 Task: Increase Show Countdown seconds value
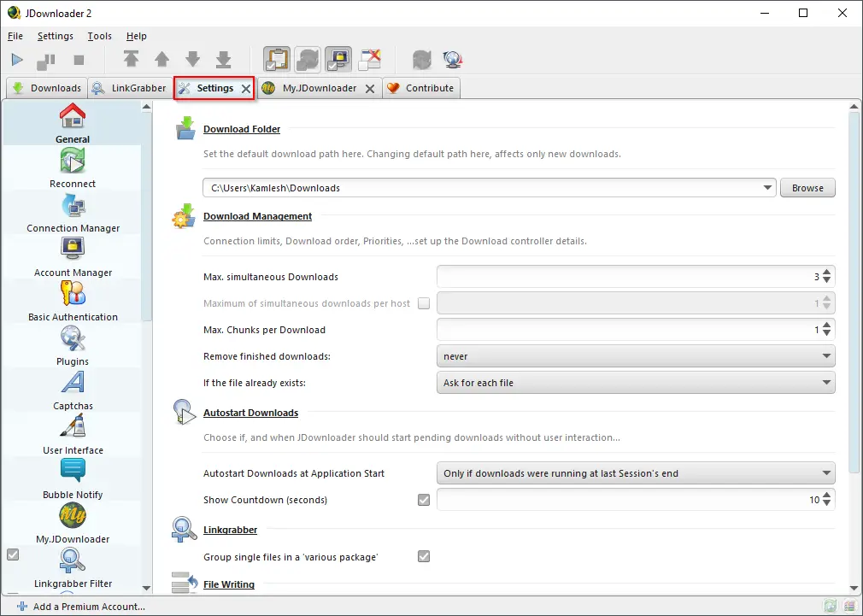(x=826, y=495)
